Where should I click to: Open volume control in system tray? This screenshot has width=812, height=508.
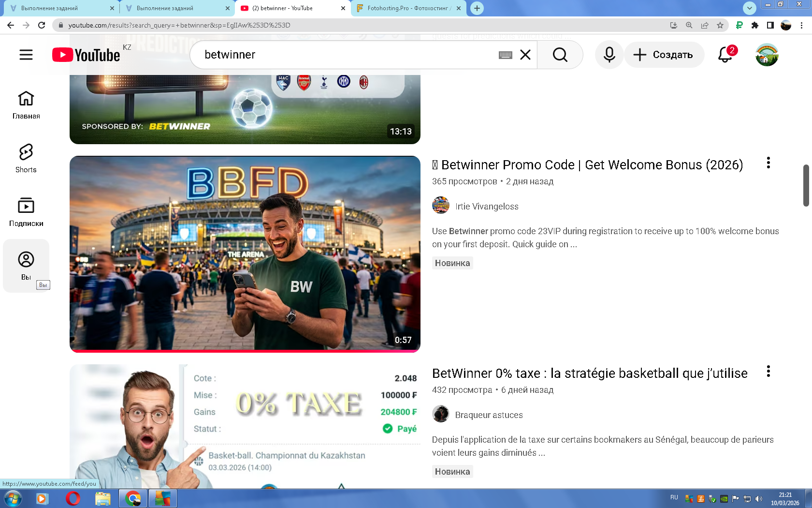pyautogui.click(x=759, y=499)
